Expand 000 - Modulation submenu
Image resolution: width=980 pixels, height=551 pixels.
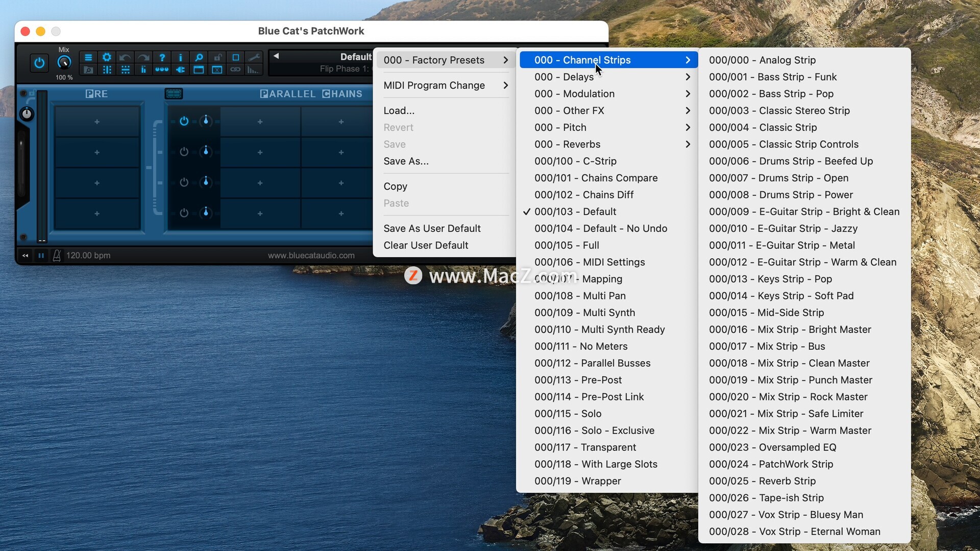pos(608,93)
